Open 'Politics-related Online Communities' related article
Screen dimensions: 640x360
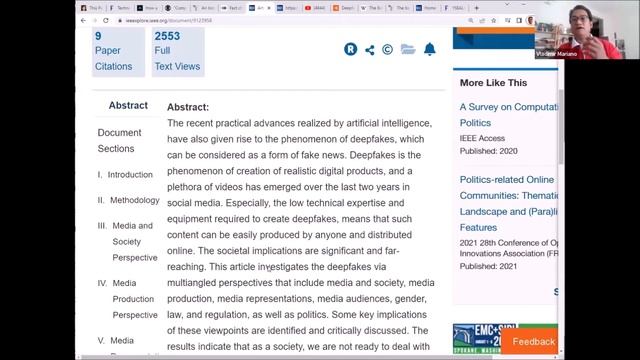click(509, 203)
